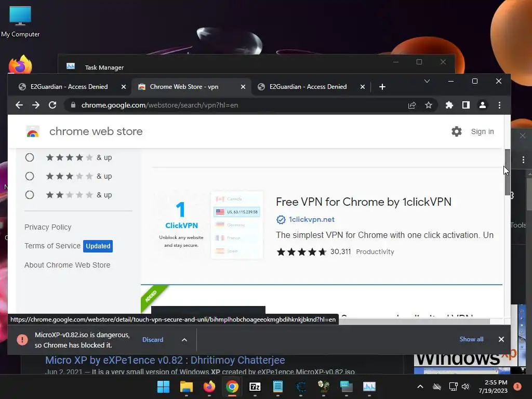Click Show all downloads
Viewport: 532px width, 399px height.
pos(471,339)
